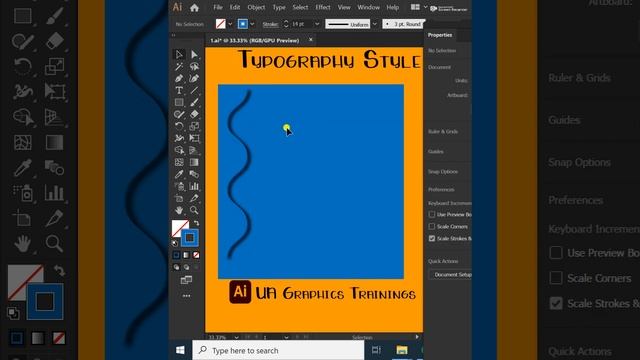Enable Use Preview Bounds checkbox
The width and height of the screenshot is (640, 360).
click(x=432, y=214)
